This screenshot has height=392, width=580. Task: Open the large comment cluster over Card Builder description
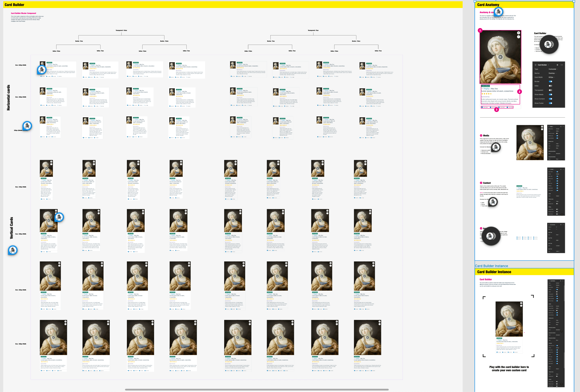coord(550,45)
